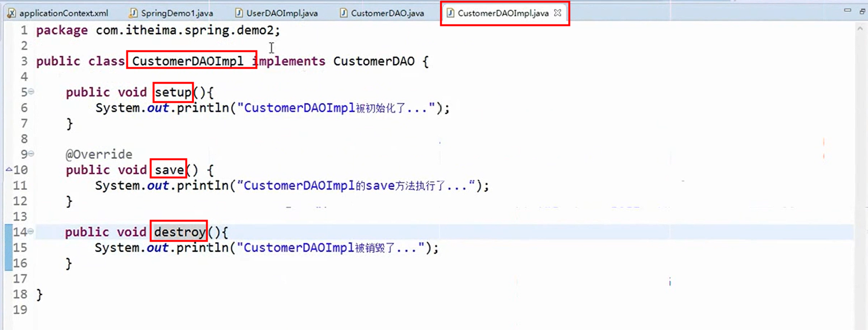Switch to the UserDAOImpl.java tab

[282, 13]
